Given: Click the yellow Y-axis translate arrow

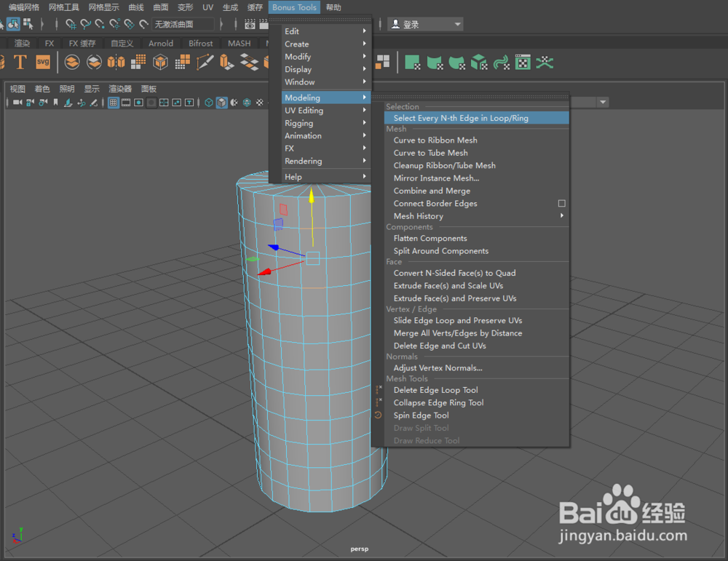Looking at the screenshot, I should point(311,195).
